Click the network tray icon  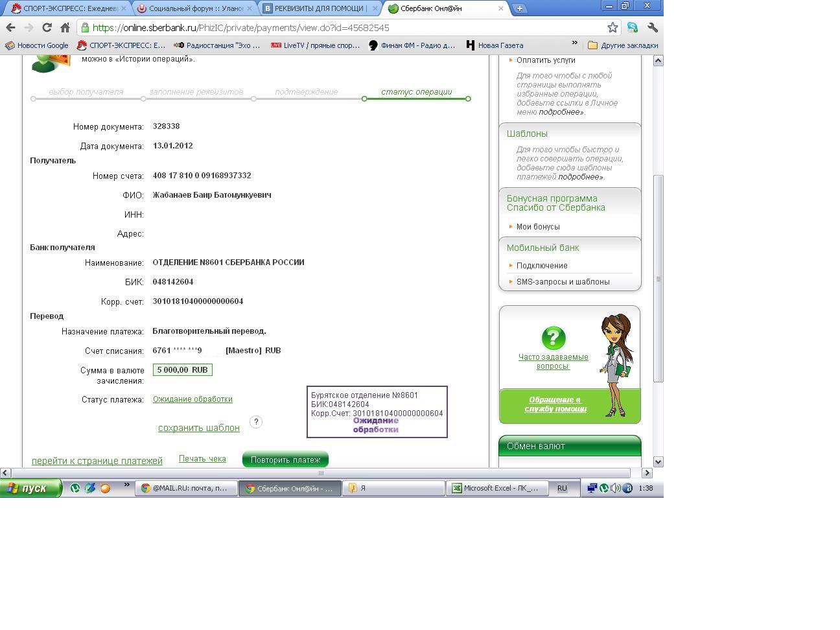click(x=592, y=488)
